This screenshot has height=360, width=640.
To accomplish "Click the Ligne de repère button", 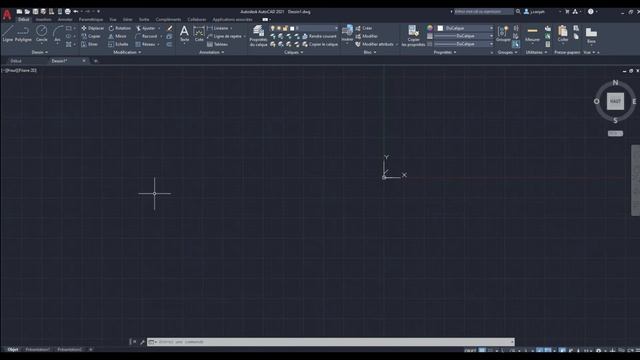I will pyautogui.click(x=224, y=36).
